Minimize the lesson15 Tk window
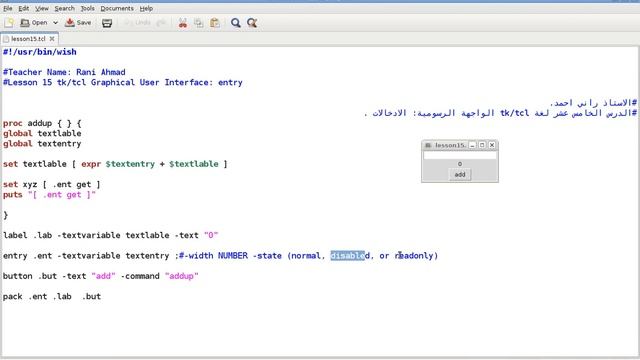Screen dimensions: 640x360 (x=472, y=145)
